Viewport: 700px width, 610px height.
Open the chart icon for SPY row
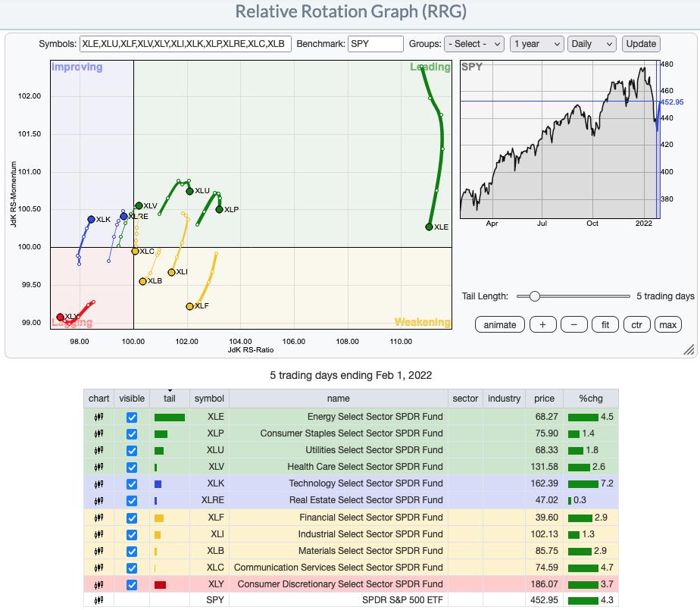point(98,600)
